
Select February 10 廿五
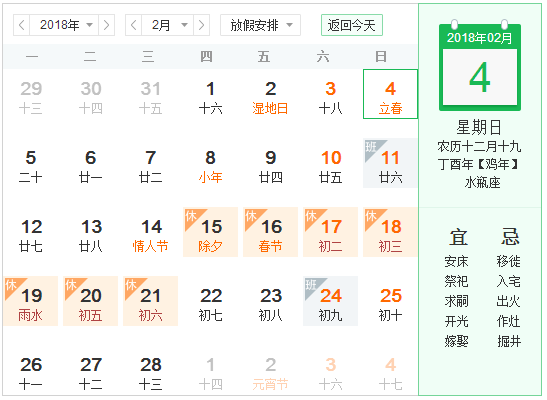330,163
